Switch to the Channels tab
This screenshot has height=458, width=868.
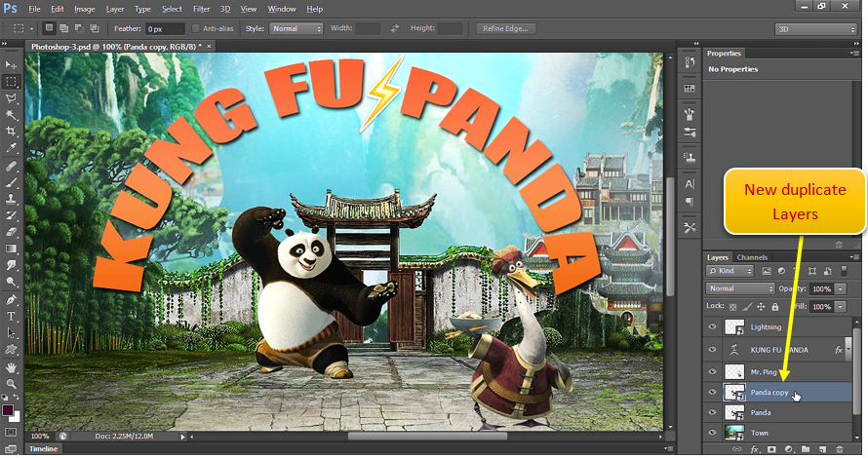click(752, 257)
